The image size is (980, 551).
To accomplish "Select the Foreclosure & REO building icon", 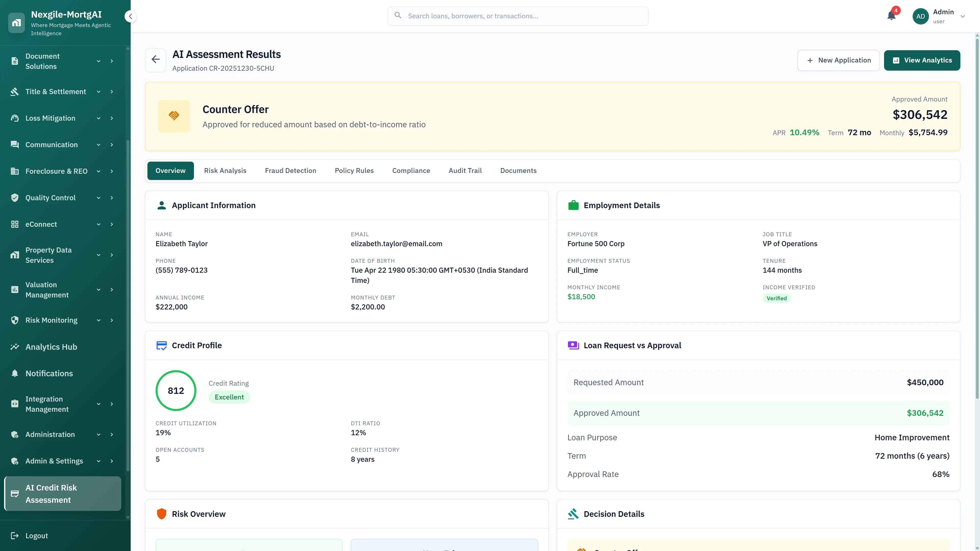I will (15, 171).
